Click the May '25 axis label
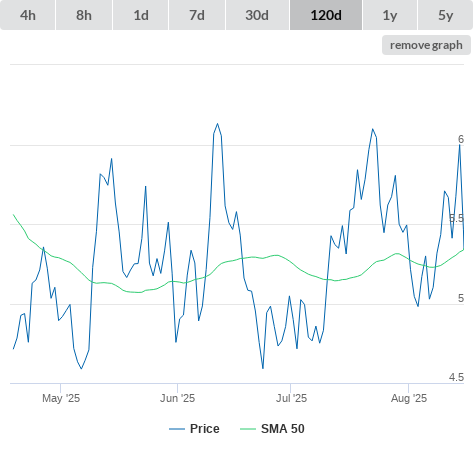474x455 pixels. [61, 398]
